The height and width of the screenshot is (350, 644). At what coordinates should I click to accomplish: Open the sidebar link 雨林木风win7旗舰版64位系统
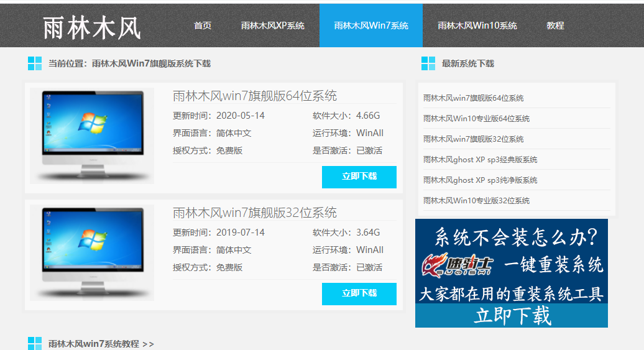[x=473, y=98]
